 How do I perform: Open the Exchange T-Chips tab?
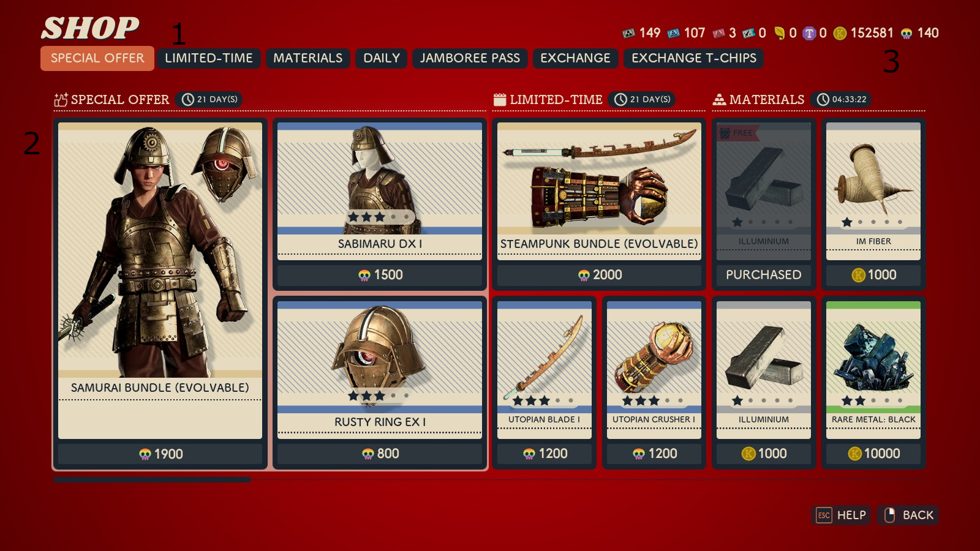pyautogui.click(x=694, y=58)
